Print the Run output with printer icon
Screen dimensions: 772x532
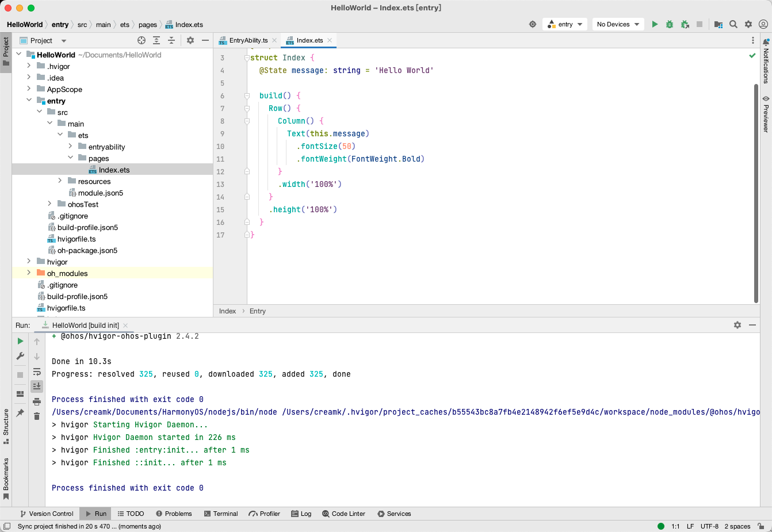[37, 401]
